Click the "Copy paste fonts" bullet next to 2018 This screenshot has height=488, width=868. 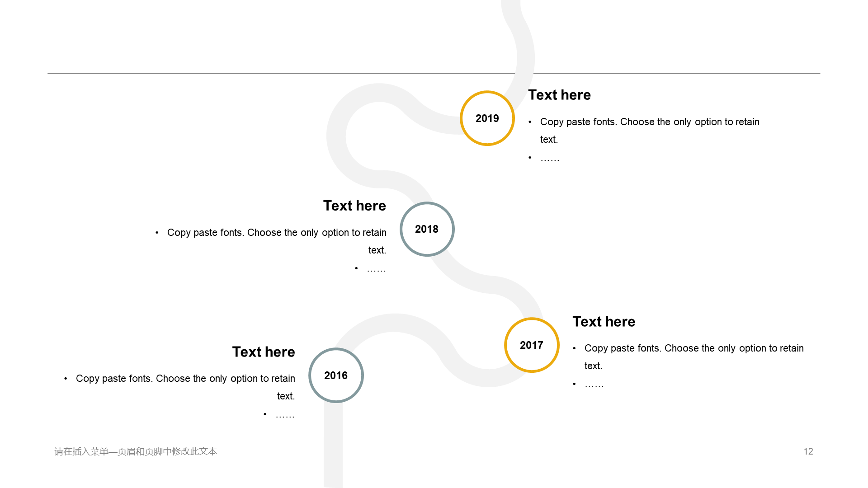tap(277, 233)
